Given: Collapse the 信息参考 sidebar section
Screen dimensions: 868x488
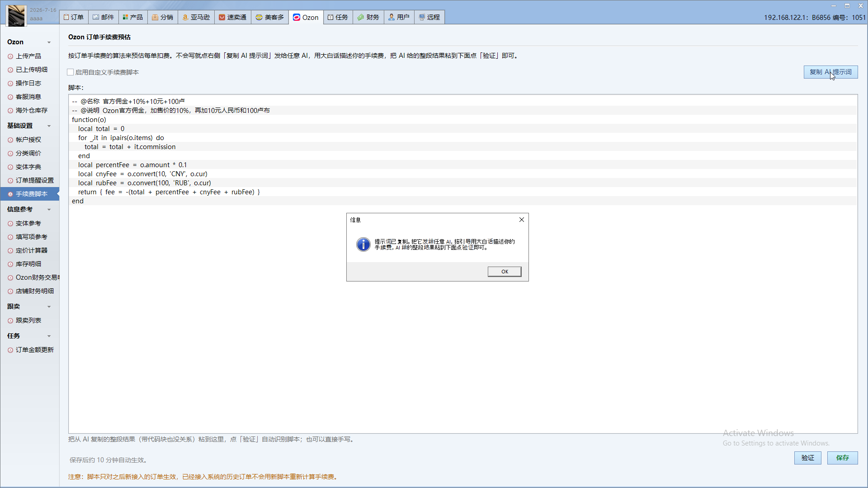Looking at the screenshot, I should (49, 210).
